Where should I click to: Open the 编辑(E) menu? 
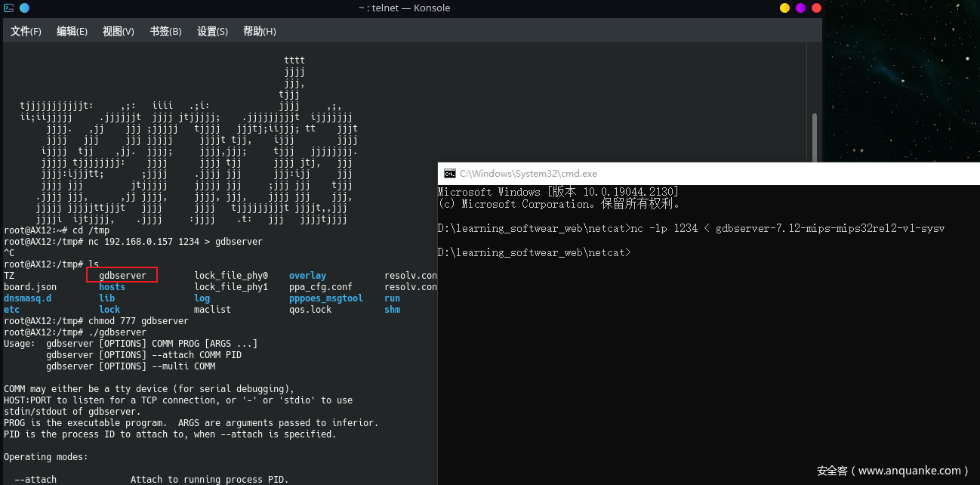72,31
